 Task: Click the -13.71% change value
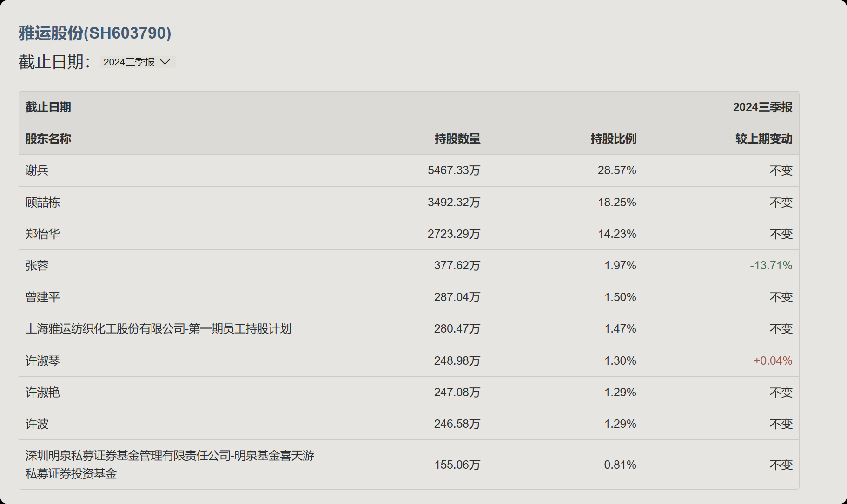tap(771, 266)
